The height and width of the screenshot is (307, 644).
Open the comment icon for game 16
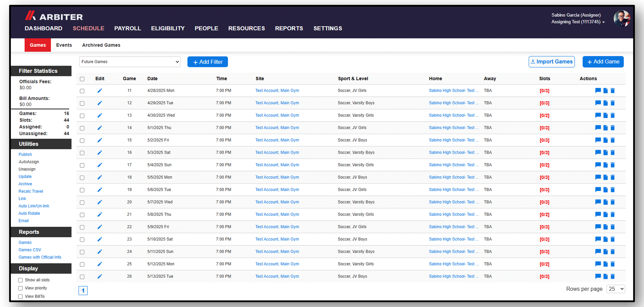tap(598, 153)
